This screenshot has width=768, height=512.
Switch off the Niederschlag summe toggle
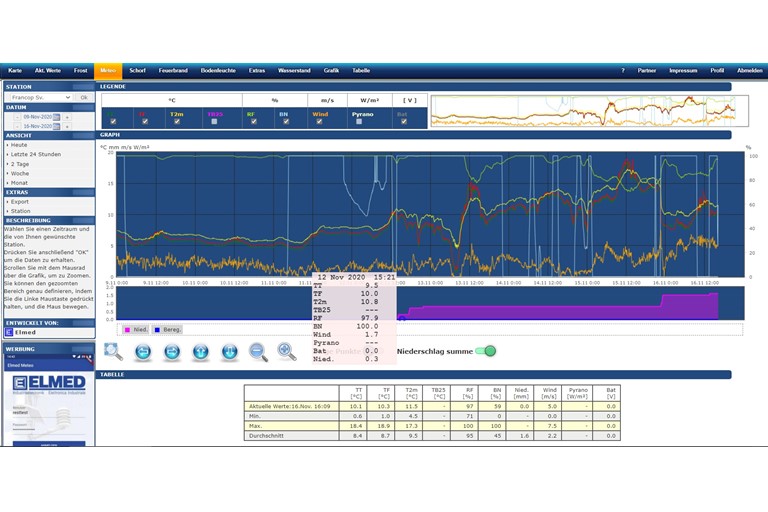486,351
